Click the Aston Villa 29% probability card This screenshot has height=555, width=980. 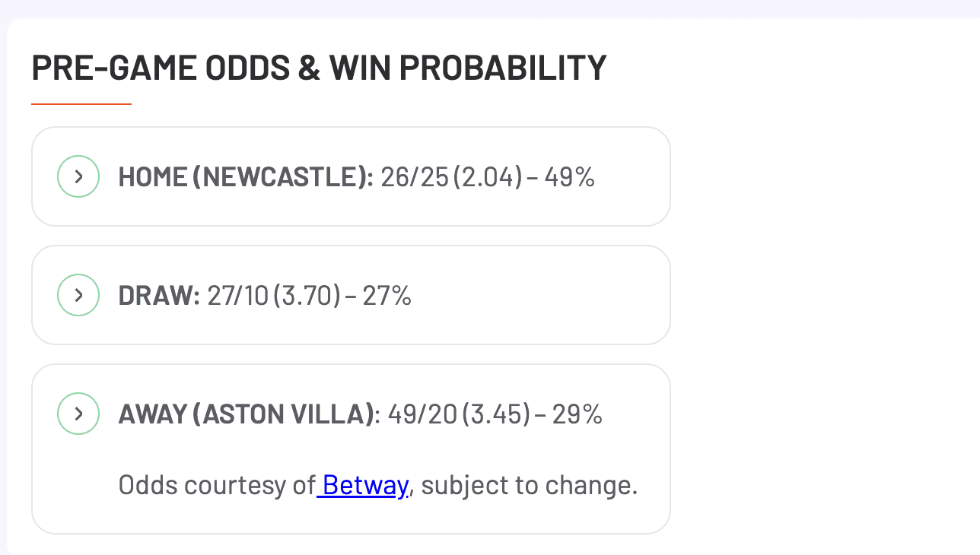[350, 414]
